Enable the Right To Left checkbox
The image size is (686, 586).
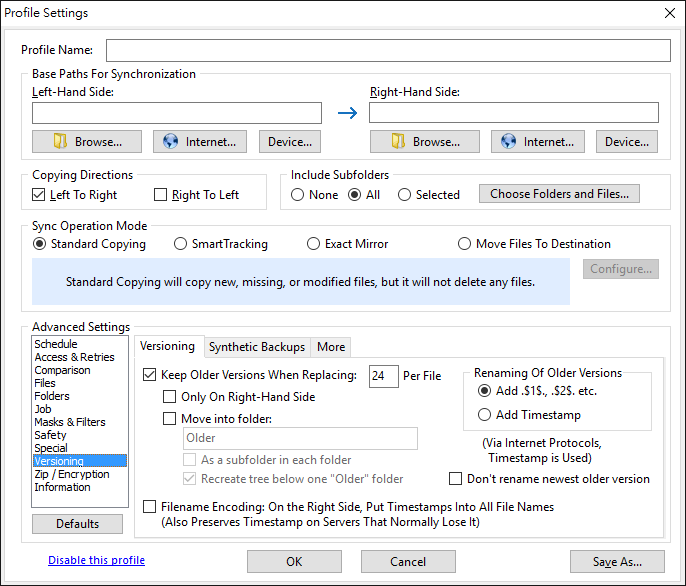tap(161, 195)
